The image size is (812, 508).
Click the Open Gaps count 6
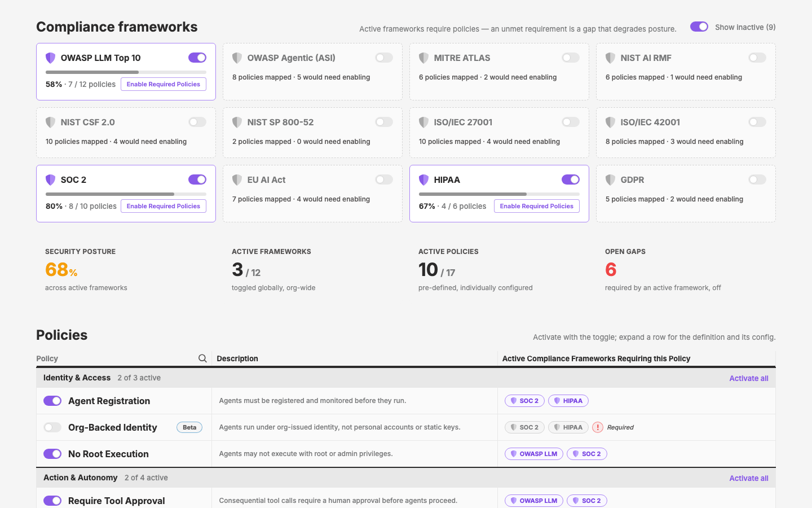pyautogui.click(x=611, y=270)
